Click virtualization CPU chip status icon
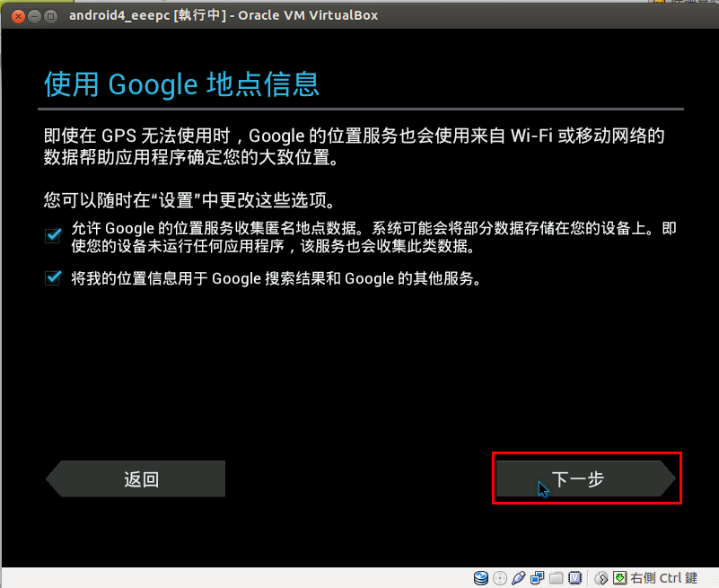 (x=574, y=578)
